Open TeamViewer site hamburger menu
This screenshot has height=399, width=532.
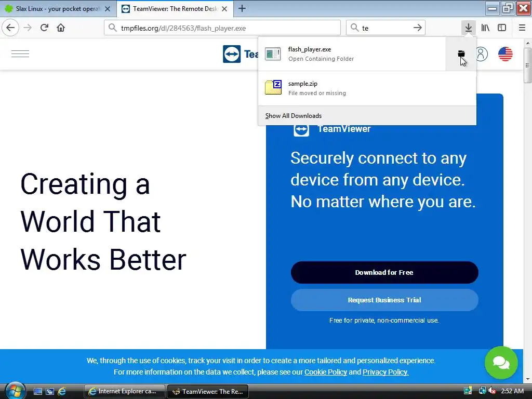coord(20,54)
